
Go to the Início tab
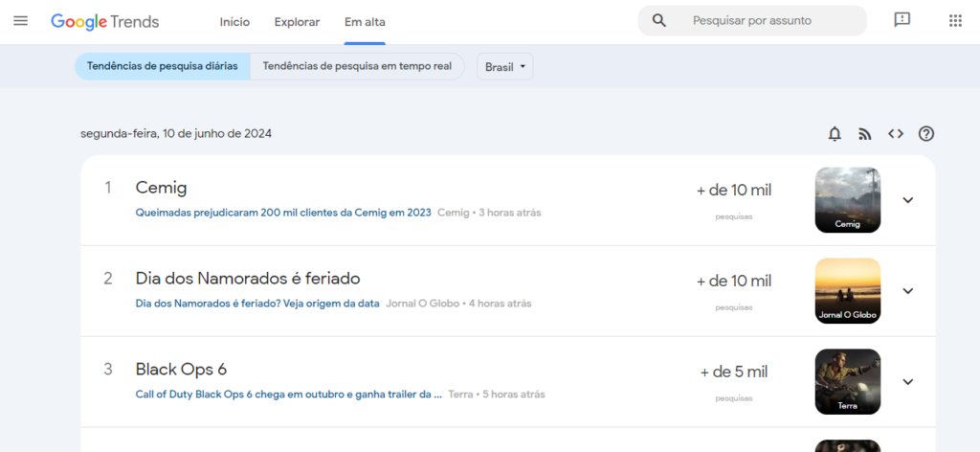pos(234,22)
